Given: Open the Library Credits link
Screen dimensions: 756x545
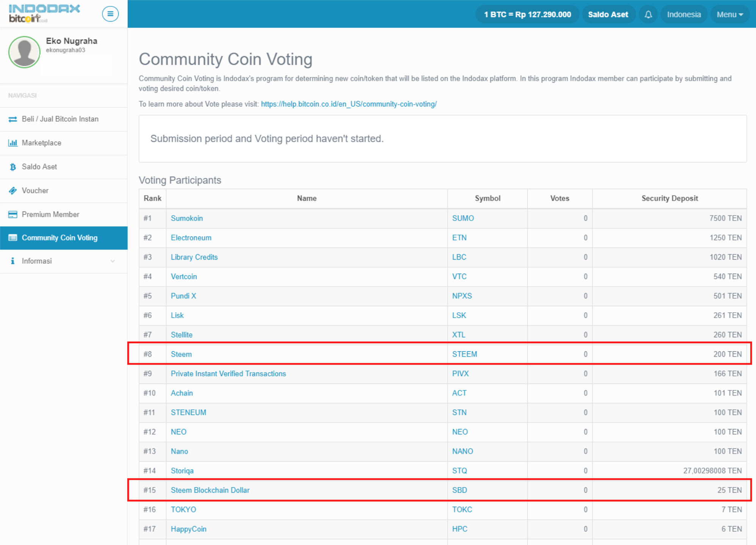Looking at the screenshot, I should pyautogui.click(x=194, y=257).
